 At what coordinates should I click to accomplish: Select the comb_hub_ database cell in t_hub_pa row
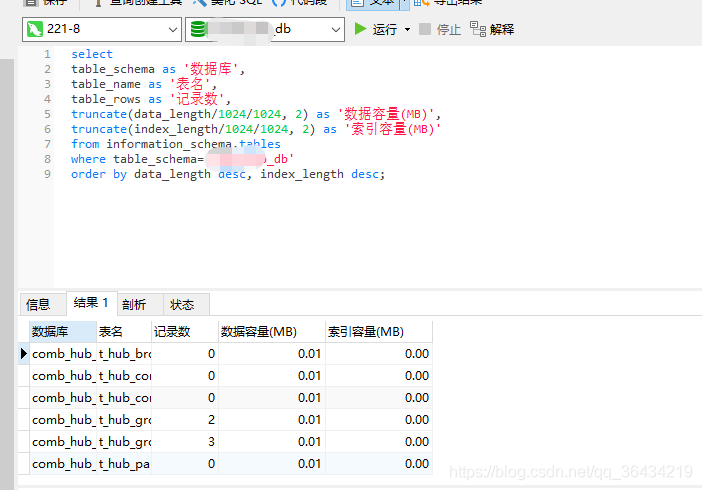click(x=63, y=464)
